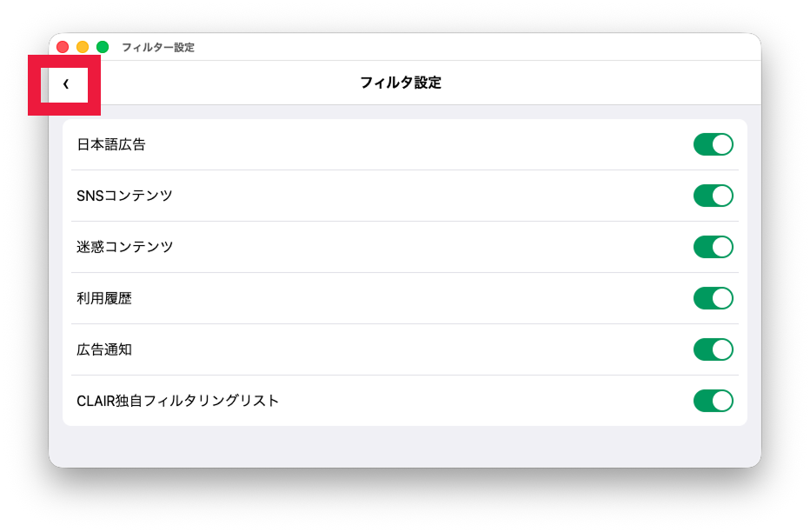Maximize the window with green button
The image size is (810, 532).
(x=103, y=47)
